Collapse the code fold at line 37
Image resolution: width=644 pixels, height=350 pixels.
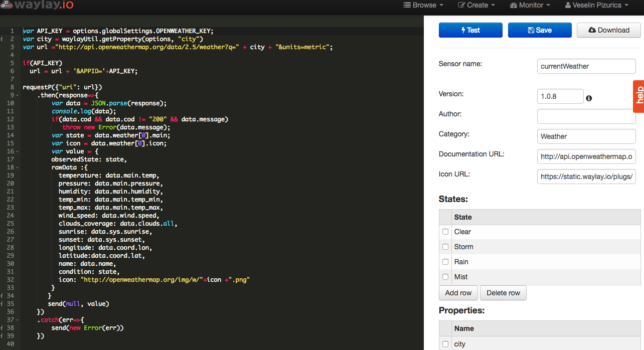click(18, 320)
